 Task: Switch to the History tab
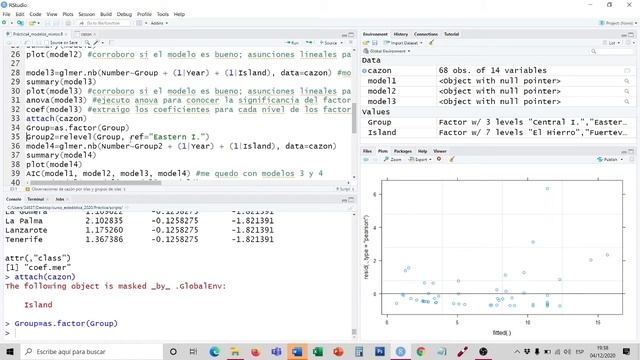400,34
